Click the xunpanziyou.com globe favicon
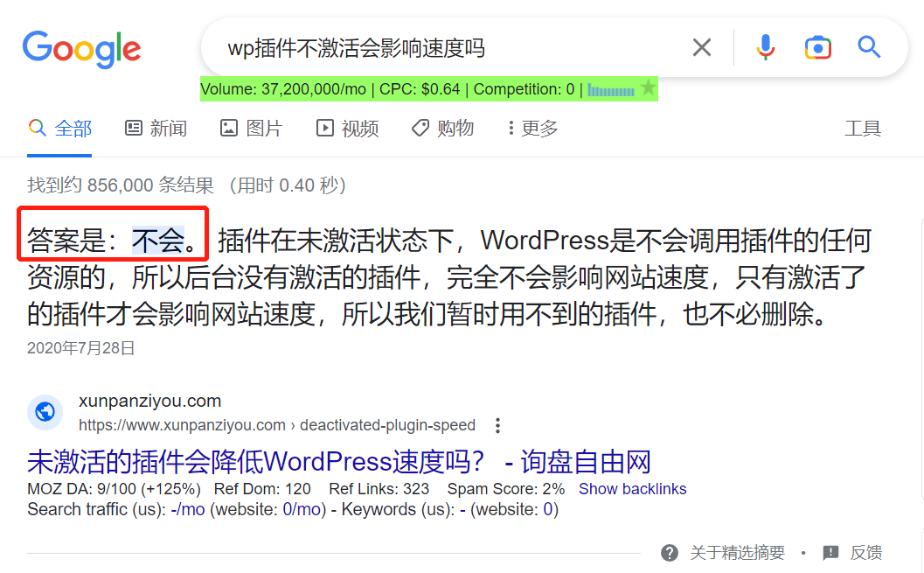This screenshot has height=573, width=924. coord(45,411)
